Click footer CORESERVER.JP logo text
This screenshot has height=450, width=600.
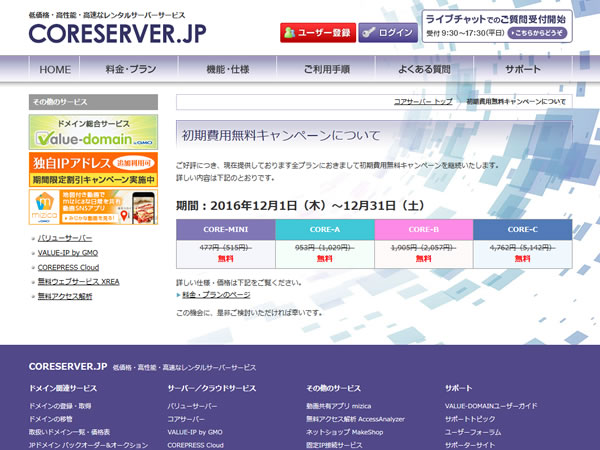pos(68,366)
